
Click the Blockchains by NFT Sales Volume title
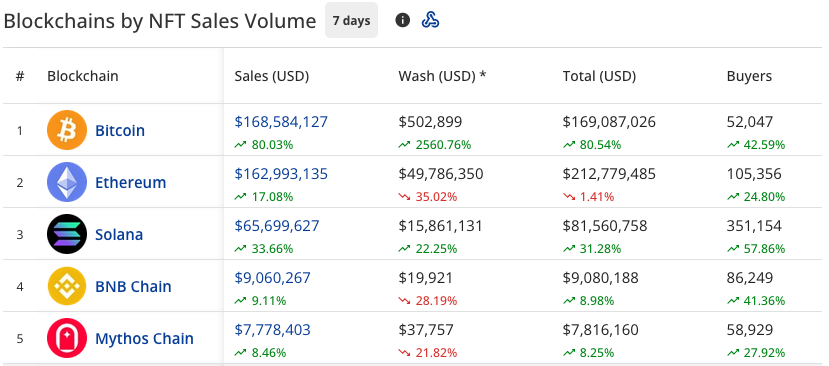pyautogui.click(x=160, y=21)
